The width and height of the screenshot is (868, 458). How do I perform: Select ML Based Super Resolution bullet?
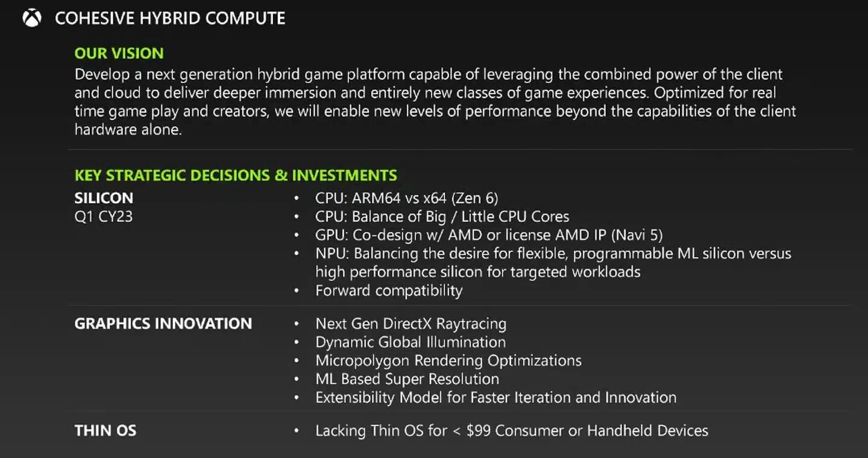click(407, 379)
